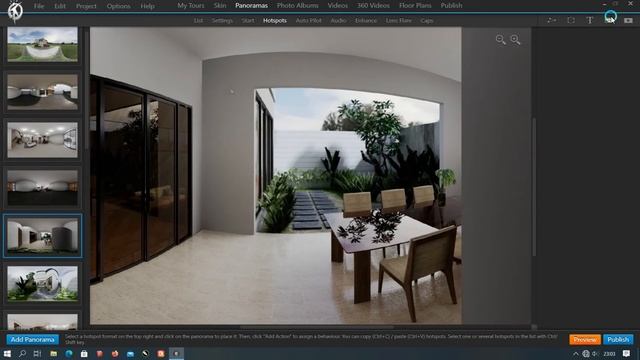Screen dimensions: 640x360
Task: Click the orange Preview button
Action: point(584,340)
